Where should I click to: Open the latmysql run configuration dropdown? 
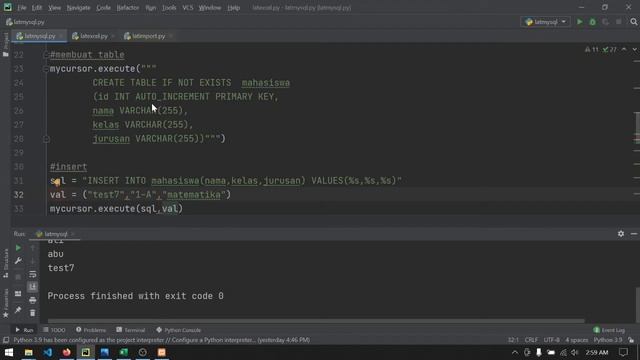pos(546,22)
